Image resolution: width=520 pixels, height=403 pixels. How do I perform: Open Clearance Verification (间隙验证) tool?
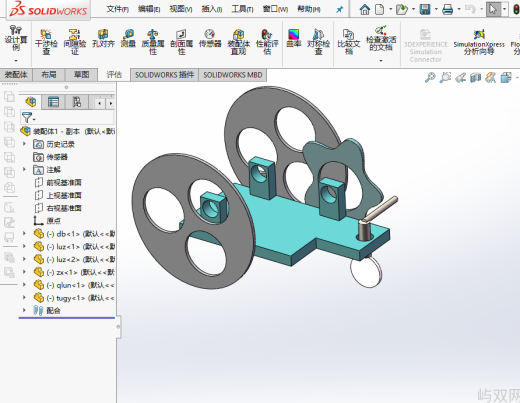pyautogui.click(x=75, y=42)
